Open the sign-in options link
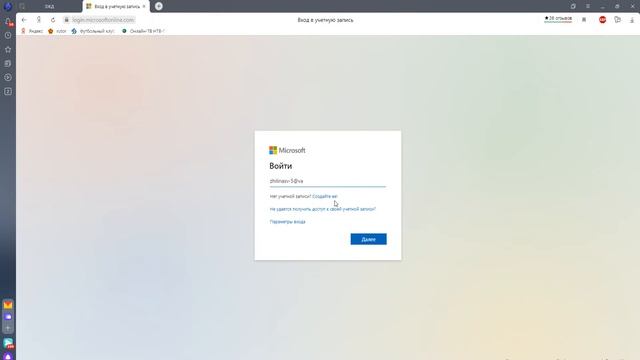Image resolution: width=640 pixels, height=360 pixels. (x=287, y=222)
